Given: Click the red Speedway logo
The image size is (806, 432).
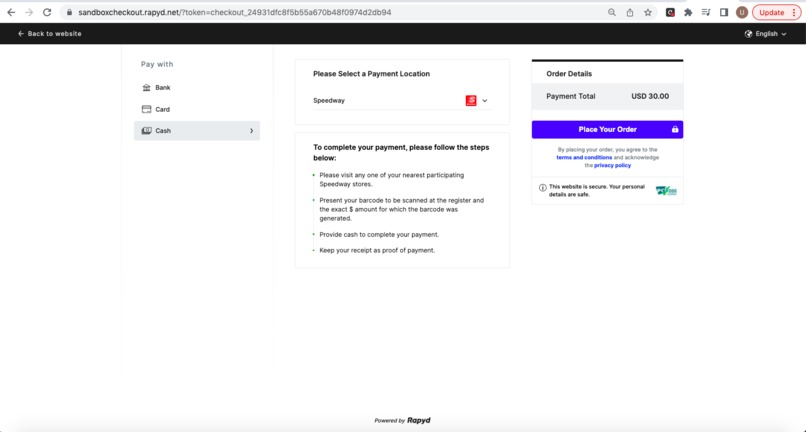Looking at the screenshot, I should coord(471,101).
